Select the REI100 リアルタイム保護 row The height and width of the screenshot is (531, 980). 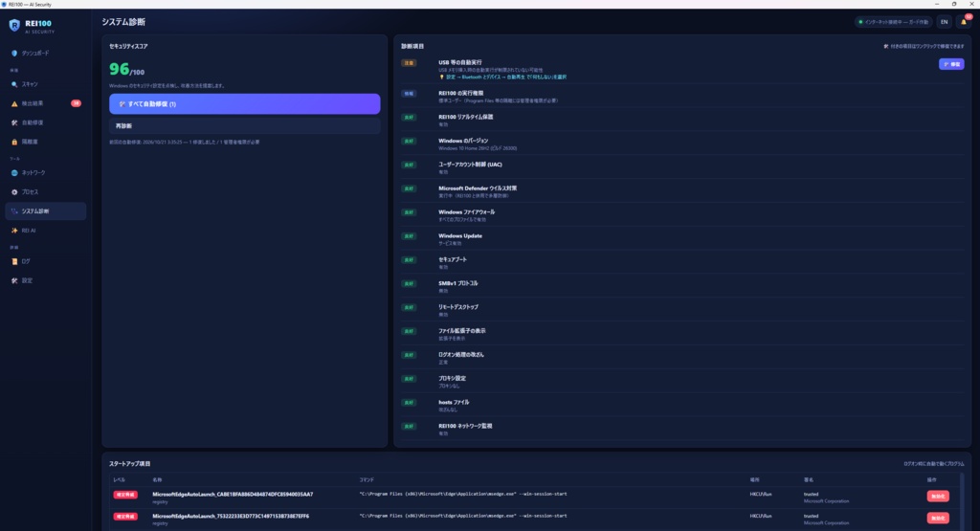click(x=682, y=120)
